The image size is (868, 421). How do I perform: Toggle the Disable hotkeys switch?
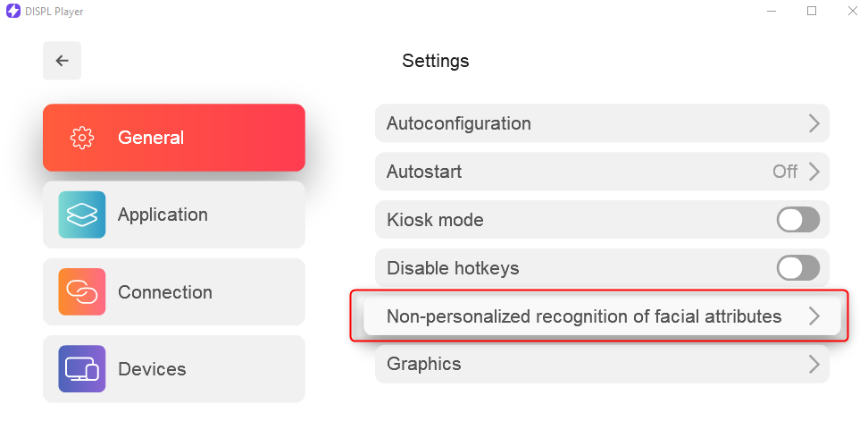click(797, 268)
